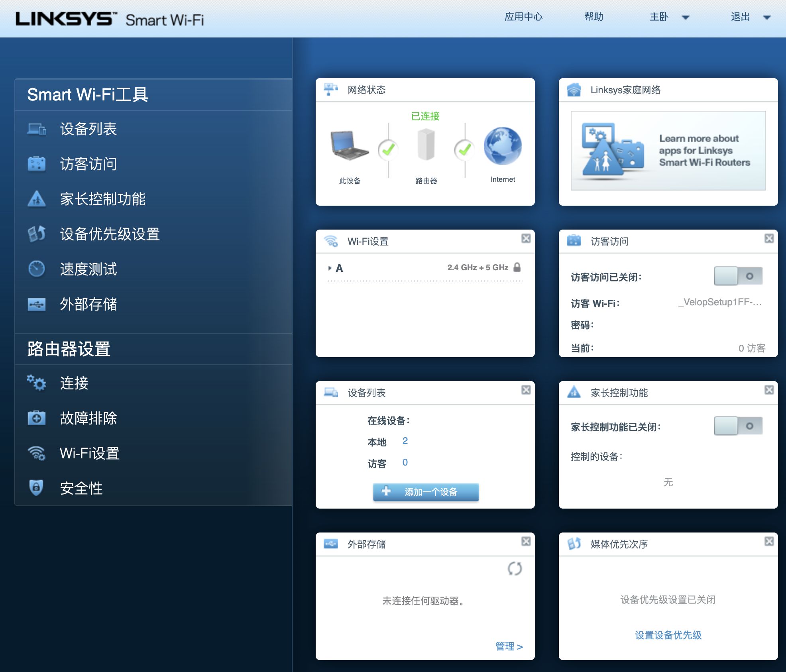Click local device count 2 link
786x672 pixels.
[405, 441]
